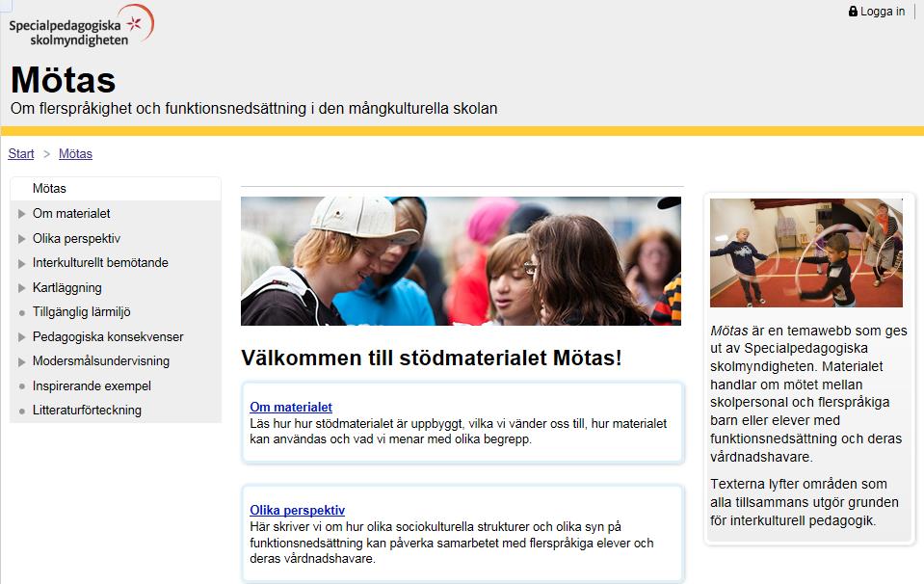Click the banner photo of students
Screen dimensions: 924x584
(x=461, y=261)
